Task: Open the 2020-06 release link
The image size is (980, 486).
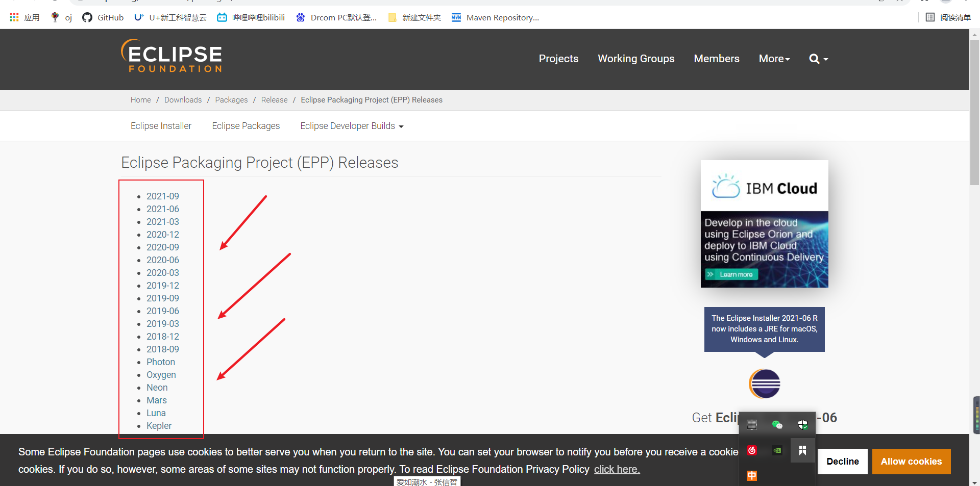Action: click(x=163, y=260)
